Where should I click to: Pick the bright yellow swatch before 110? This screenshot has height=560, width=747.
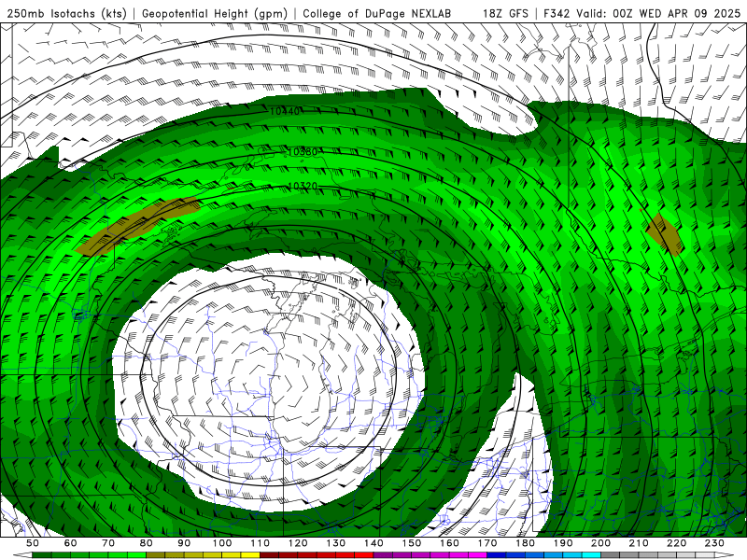[x=250, y=555]
